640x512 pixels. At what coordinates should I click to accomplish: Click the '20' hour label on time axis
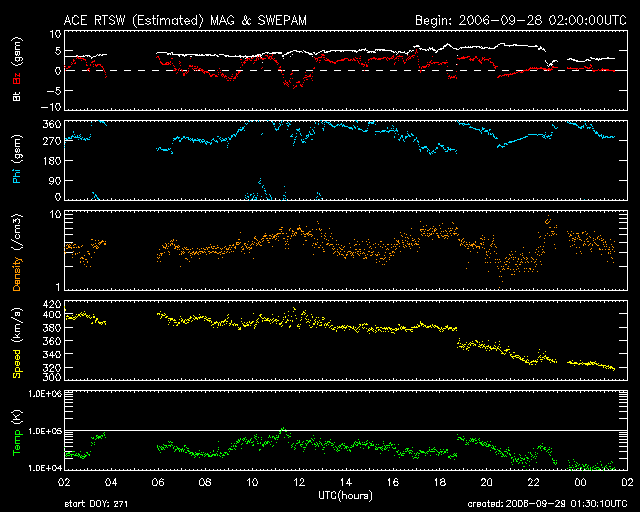487,482
